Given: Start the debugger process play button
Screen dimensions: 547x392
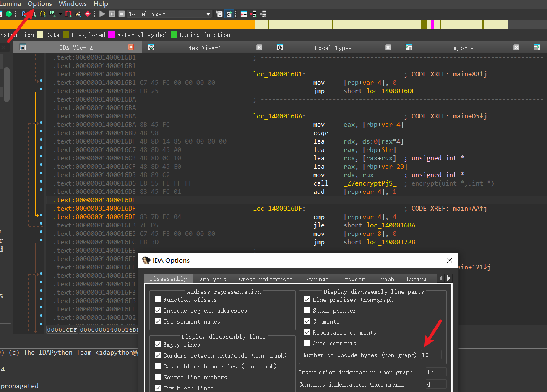Looking at the screenshot, I should coord(102,14).
